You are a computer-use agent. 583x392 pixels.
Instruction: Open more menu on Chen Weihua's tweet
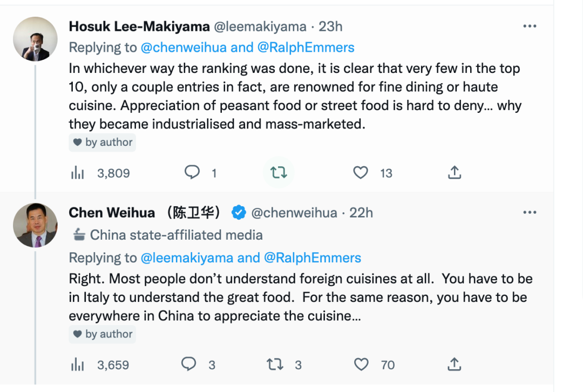point(530,212)
